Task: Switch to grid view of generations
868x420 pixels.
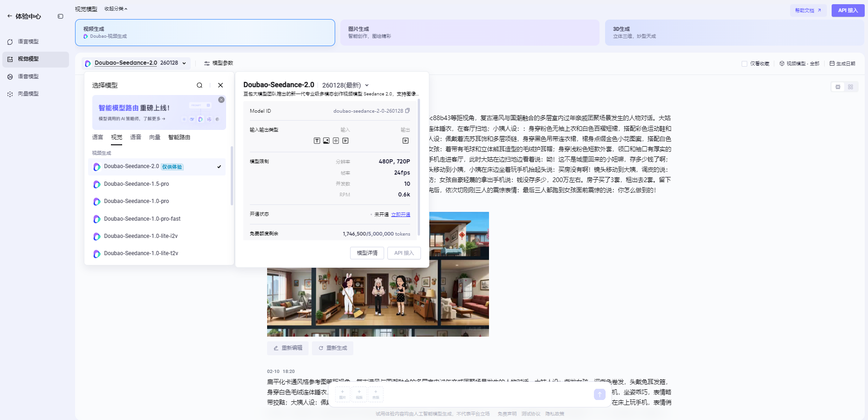Action: point(851,87)
